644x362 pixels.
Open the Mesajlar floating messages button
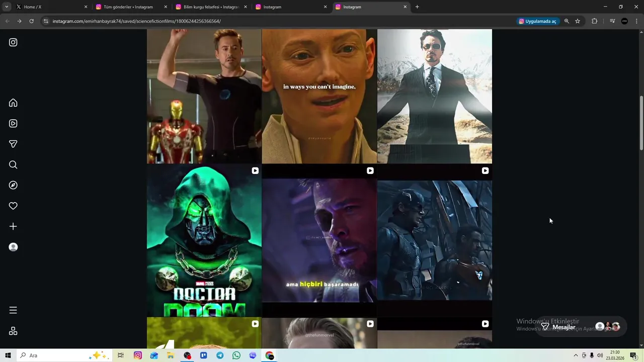tap(580, 327)
